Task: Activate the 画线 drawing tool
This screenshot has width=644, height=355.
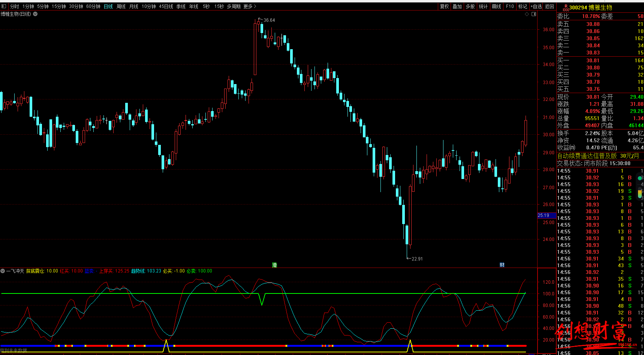Action: (x=497, y=6)
